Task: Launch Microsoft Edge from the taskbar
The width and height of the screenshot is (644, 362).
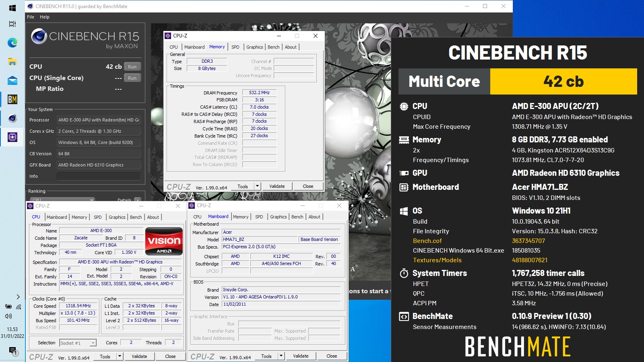Action: coord(12,43)
